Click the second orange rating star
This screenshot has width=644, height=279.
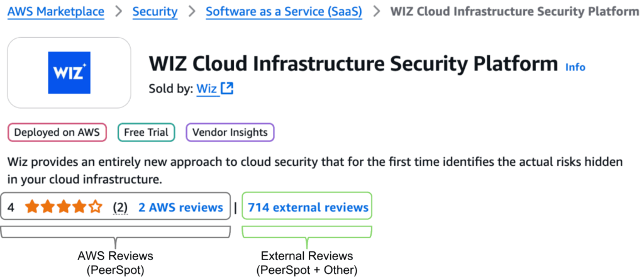pos(48,207)
